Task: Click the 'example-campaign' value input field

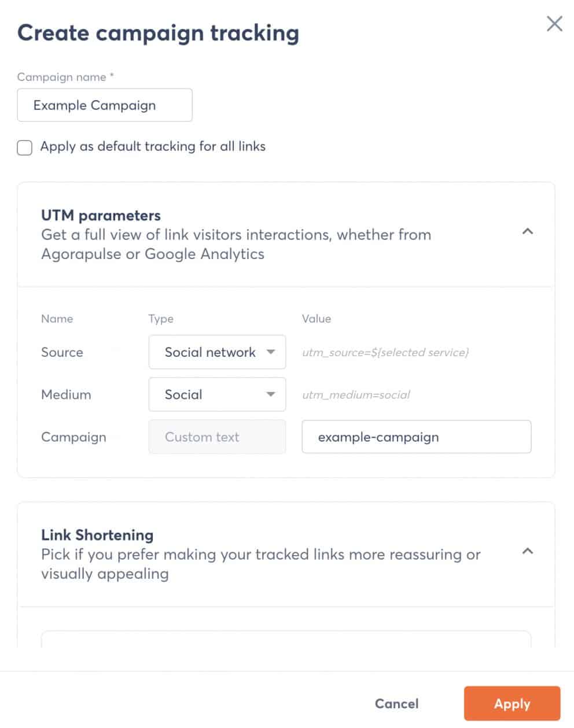Action: (417, 437)
